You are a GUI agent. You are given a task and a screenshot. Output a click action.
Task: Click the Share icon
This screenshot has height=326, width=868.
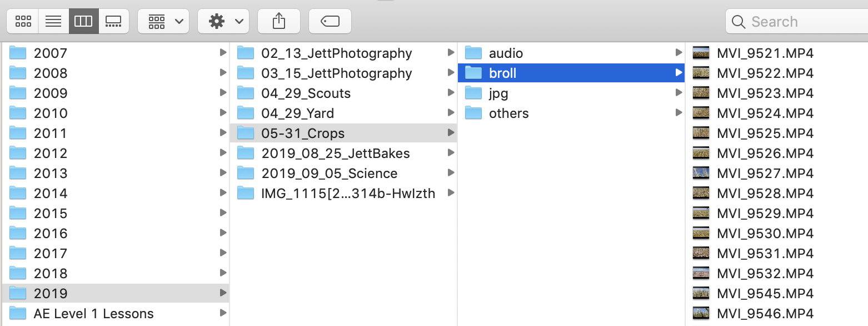(278, 21)
